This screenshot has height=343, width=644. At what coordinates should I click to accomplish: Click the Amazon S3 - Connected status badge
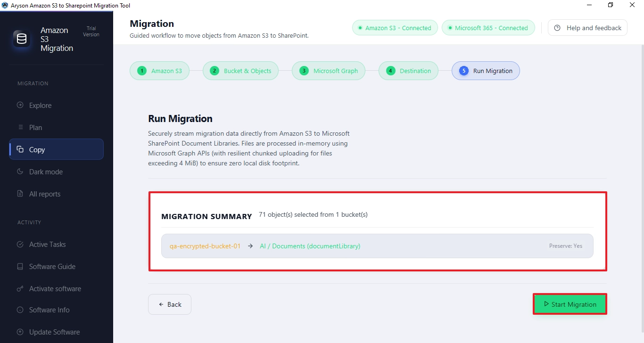[x=395, y=28]
